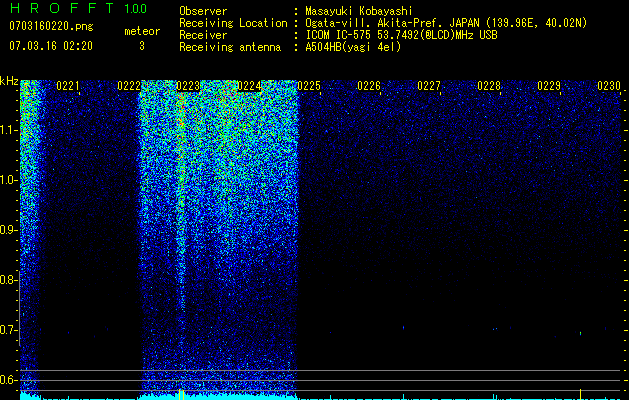
Task: Click the yellow meteor detection marks near 0223
Action: pos(181,394)
